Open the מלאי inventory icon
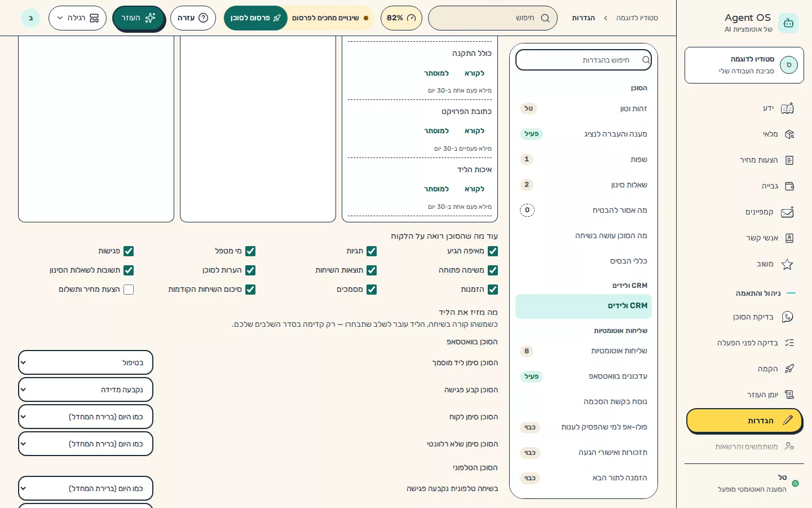 click(789, 134)
